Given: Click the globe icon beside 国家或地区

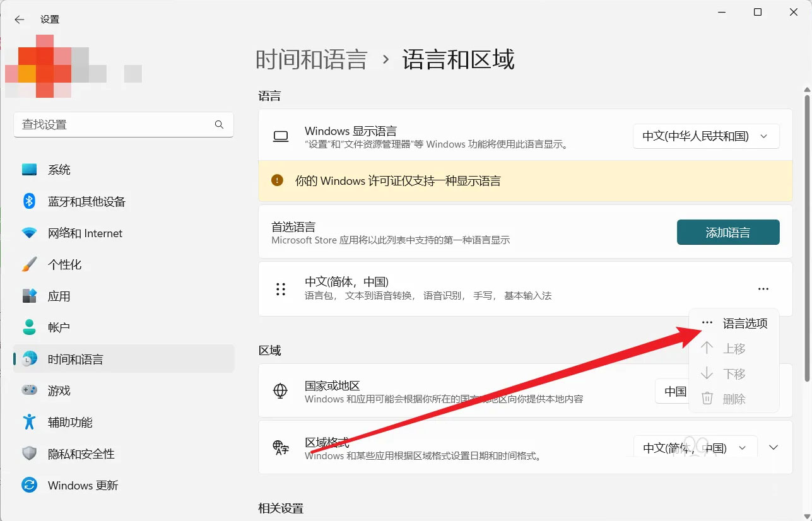Looking at the screenshot, I should pyautogui.click(x=281, y=391).
